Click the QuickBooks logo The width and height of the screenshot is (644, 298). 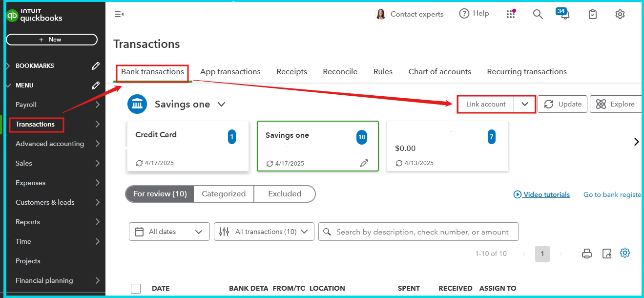(34, 16)
